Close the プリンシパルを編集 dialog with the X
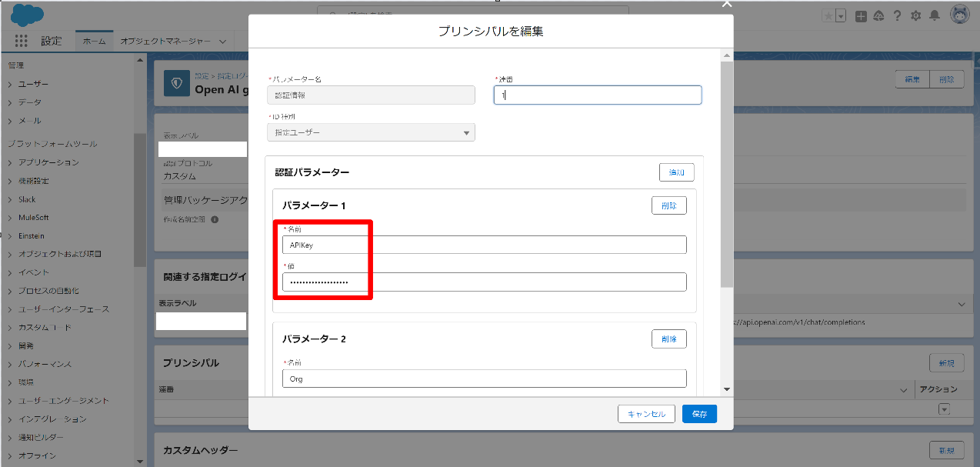Image resolution: width=980 pixels, height=467 pixels. (x=726, y=4)
